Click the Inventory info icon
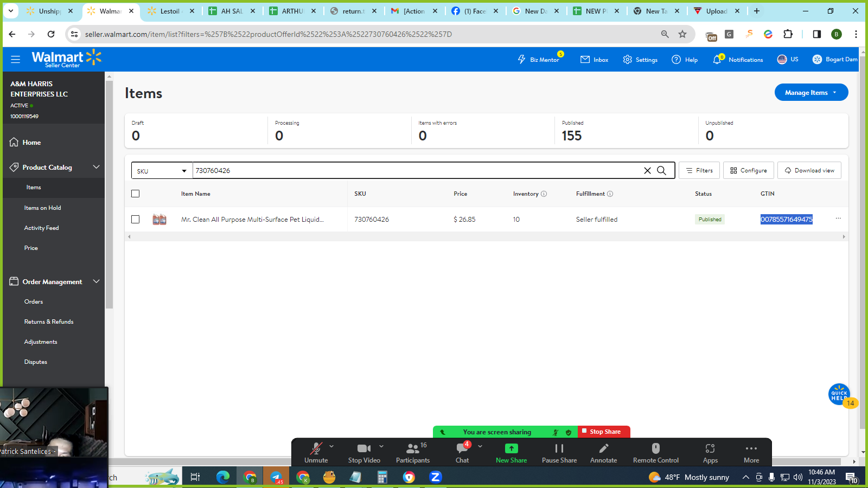 coord(544,194)
